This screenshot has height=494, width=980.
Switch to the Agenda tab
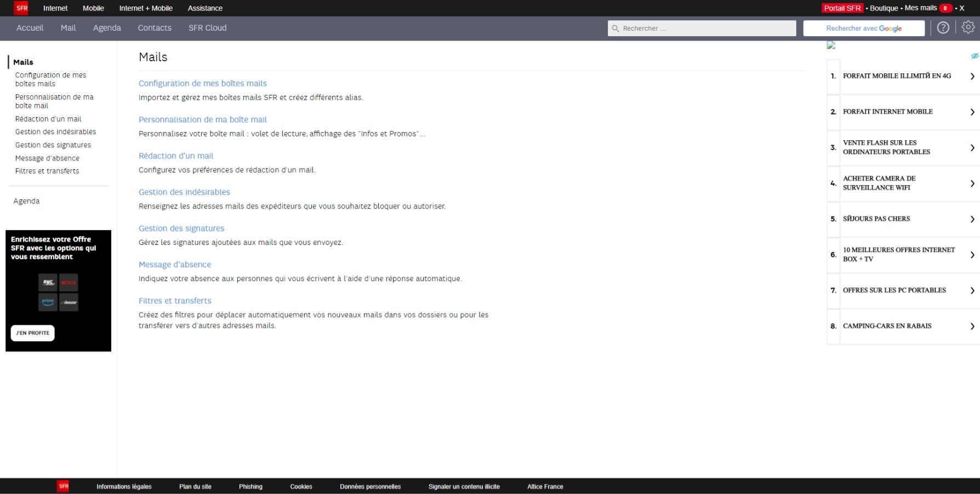pyautogui.click(x=107, y=28)
